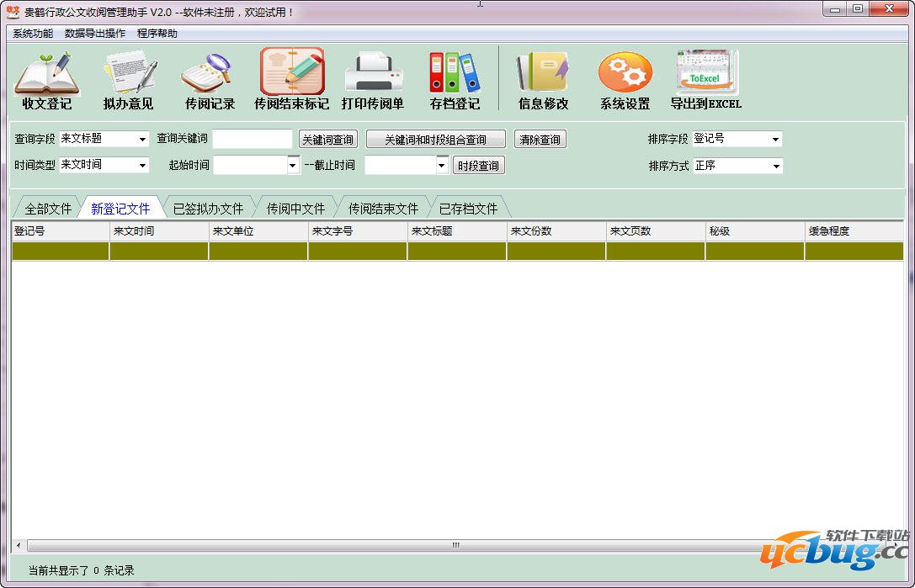Image resolution: width=915 pixels, height=588 pixels.
Task: Switch to the 传阅中文件 tab
Action: tap(295, 209)
